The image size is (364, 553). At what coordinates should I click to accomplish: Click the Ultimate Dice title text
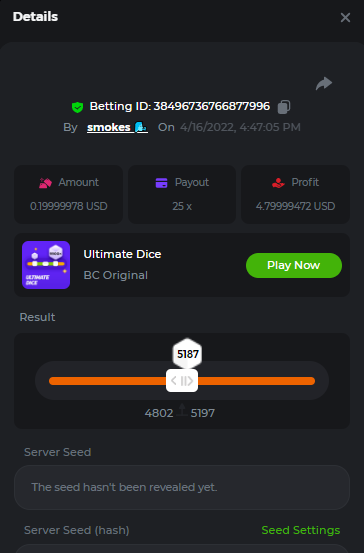click(x=122, y=254)
